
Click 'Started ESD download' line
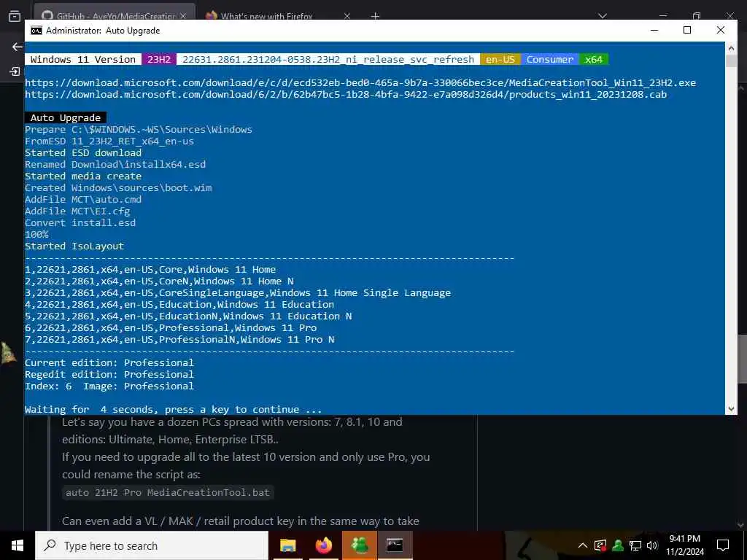coord(83,153)
